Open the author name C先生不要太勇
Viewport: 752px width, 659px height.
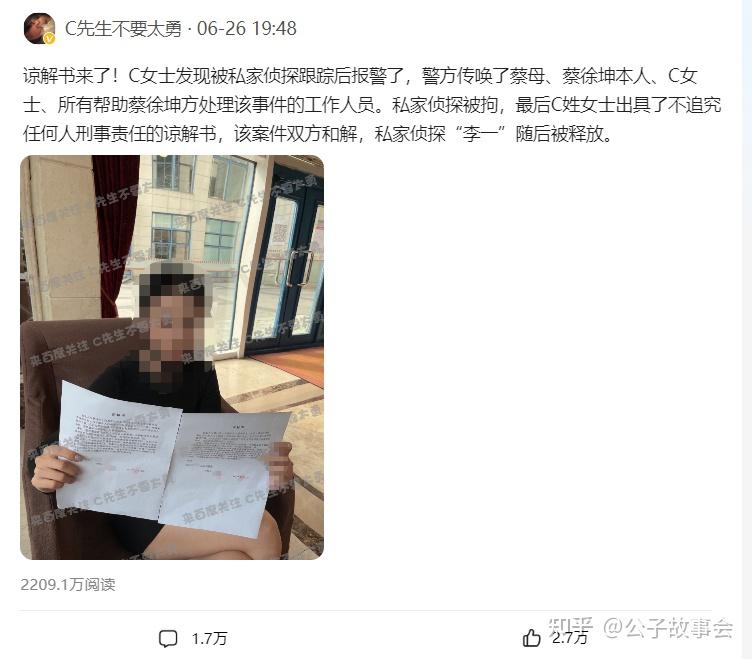[x=123, y=29]
